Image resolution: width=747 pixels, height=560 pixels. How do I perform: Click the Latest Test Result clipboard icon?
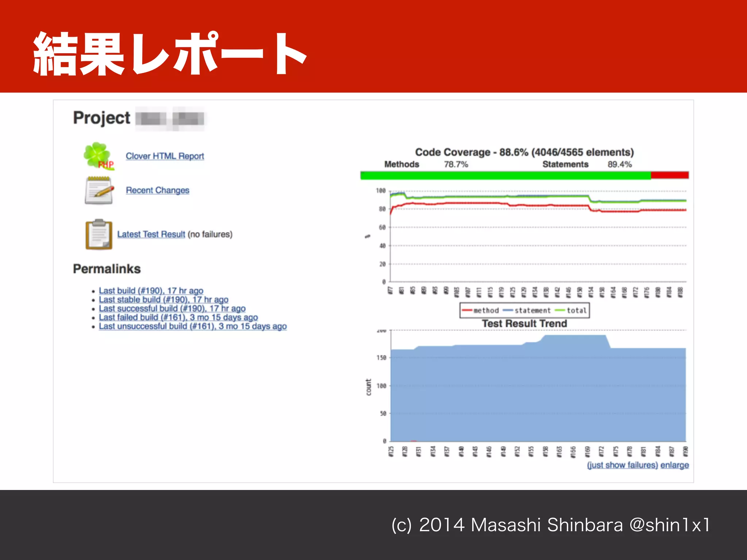coord(99,234)
